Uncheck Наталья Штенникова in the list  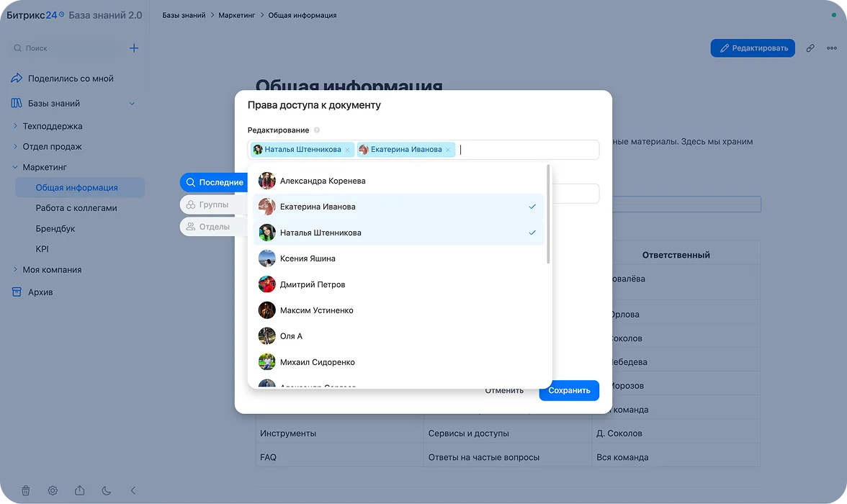click(x=399, y=233)
